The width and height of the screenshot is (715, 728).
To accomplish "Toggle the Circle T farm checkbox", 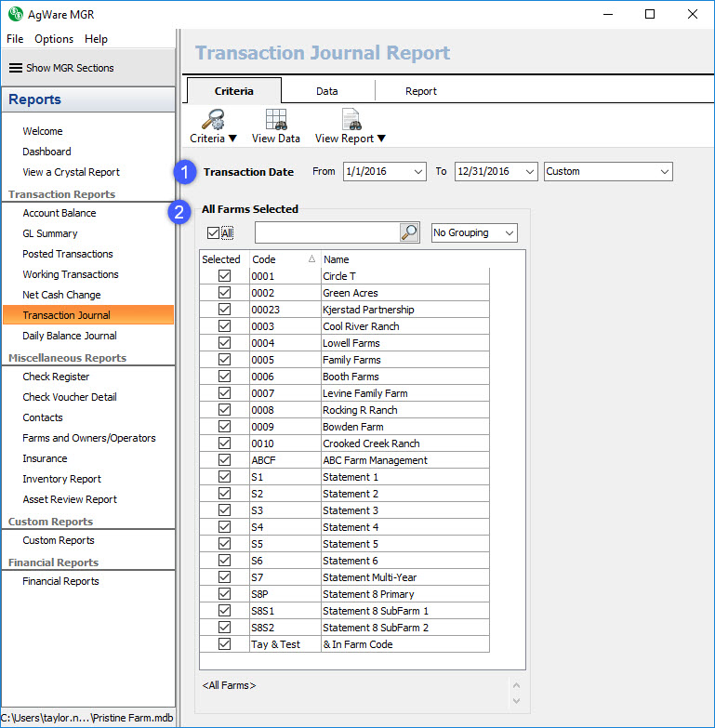I will [224, 276].
